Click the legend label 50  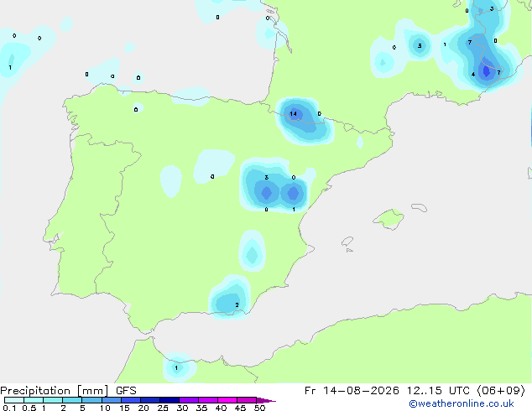(x=259, y=408)
